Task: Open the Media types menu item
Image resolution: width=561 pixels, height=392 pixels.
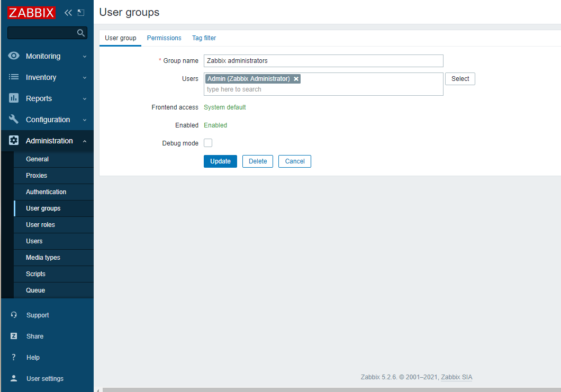Action: 53,258
